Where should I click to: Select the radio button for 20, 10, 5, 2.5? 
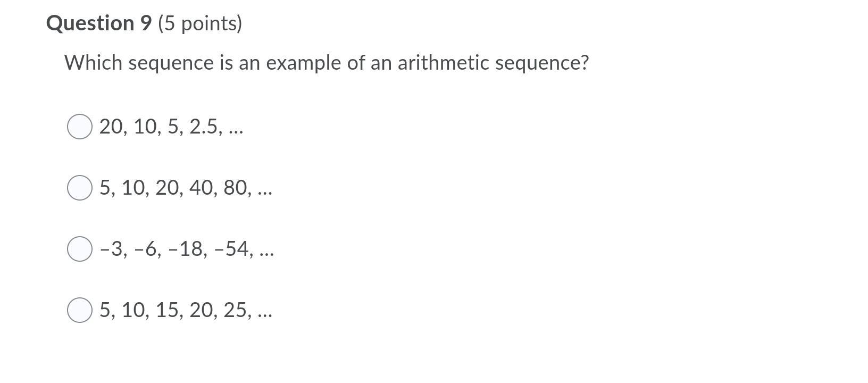pos(80,127)
